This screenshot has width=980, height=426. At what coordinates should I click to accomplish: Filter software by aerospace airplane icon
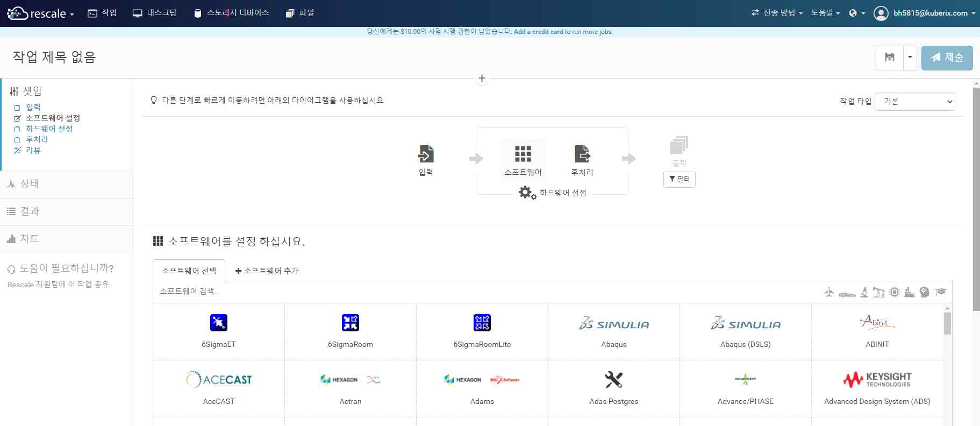829,292
